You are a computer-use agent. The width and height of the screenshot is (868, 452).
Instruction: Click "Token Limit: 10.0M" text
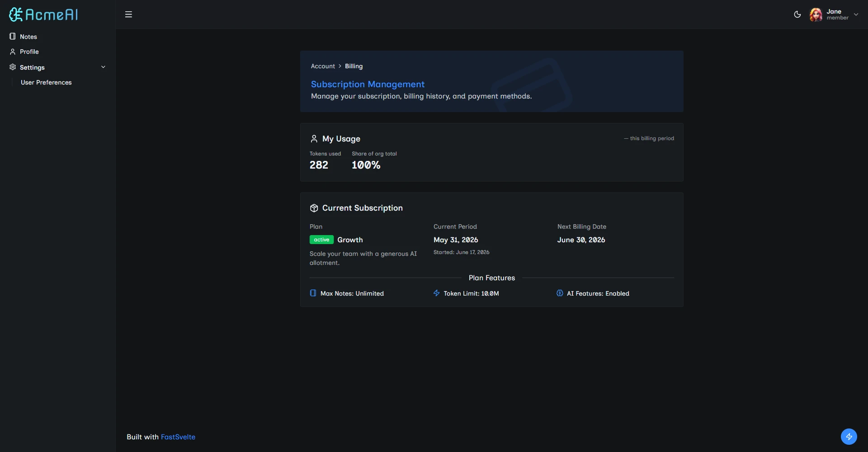(471, 293)
